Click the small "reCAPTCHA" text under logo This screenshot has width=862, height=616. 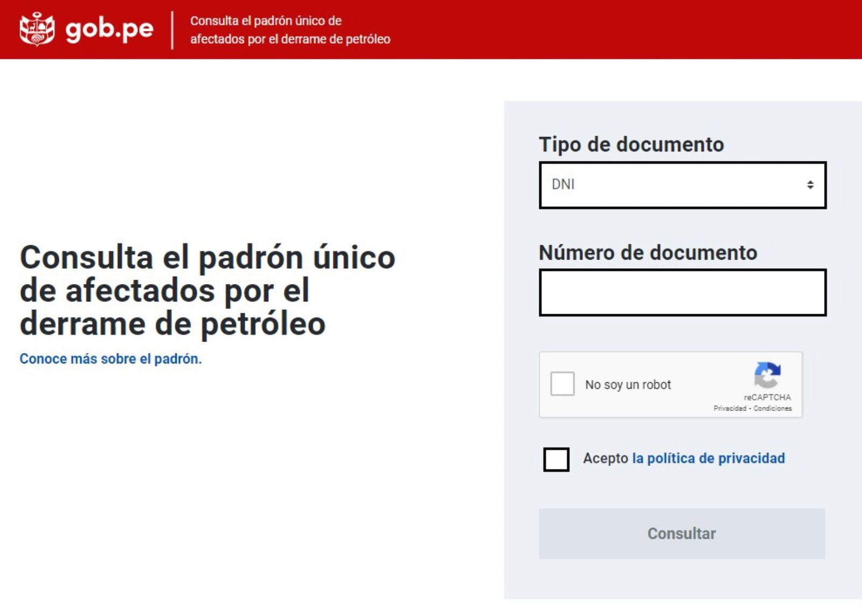tap(767, 397)
